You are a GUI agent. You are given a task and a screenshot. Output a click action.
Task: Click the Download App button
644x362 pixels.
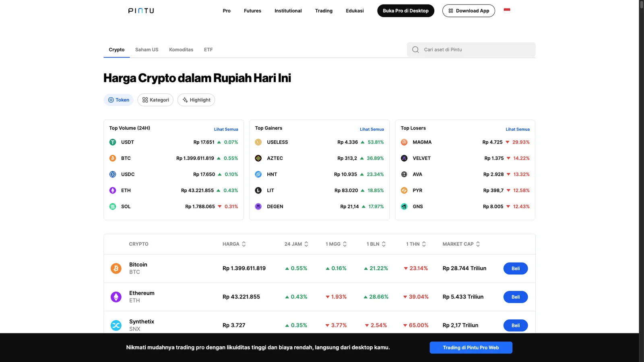click(469, 11)
